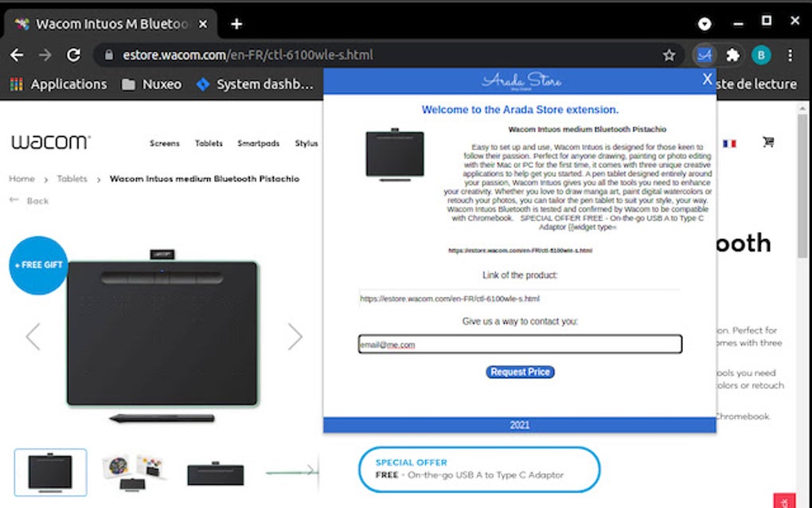The width and height of the screenshot is (812, 508).
Task: Reload the current page
Action: [x=74, y=55]
